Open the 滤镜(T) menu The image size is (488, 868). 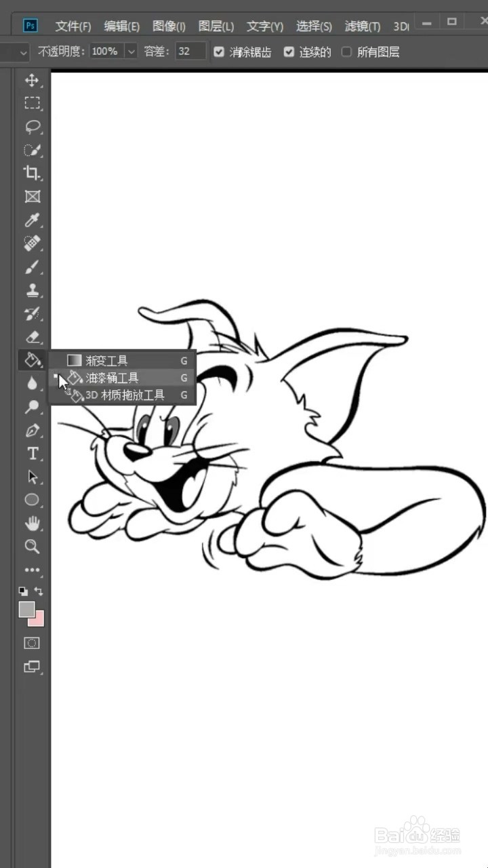(x=363, y=26)
